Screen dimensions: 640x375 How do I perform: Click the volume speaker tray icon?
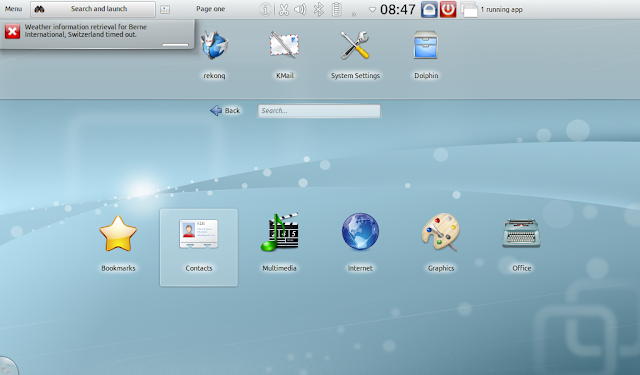point(300,9)
